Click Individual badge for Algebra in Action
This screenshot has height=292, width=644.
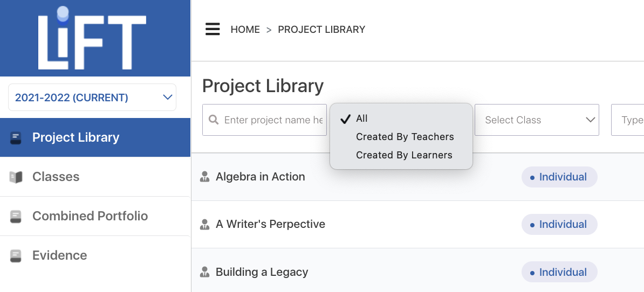559,177
